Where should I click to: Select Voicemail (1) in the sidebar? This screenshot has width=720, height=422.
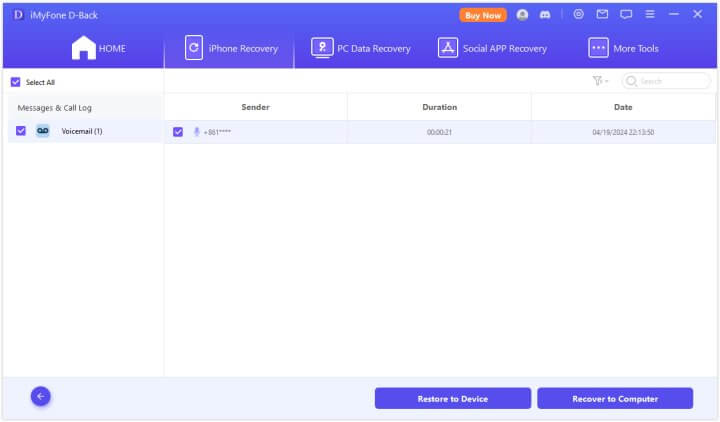click(x=85, y=131)
